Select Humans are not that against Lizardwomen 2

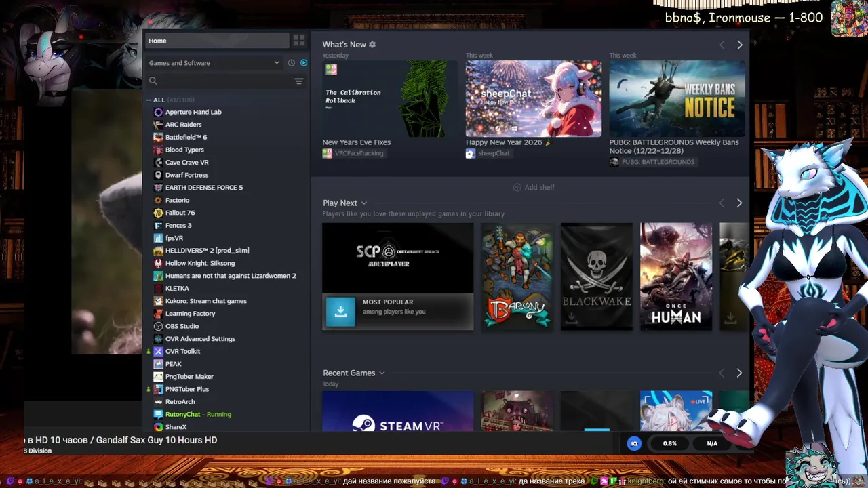(x=231, y=276)
